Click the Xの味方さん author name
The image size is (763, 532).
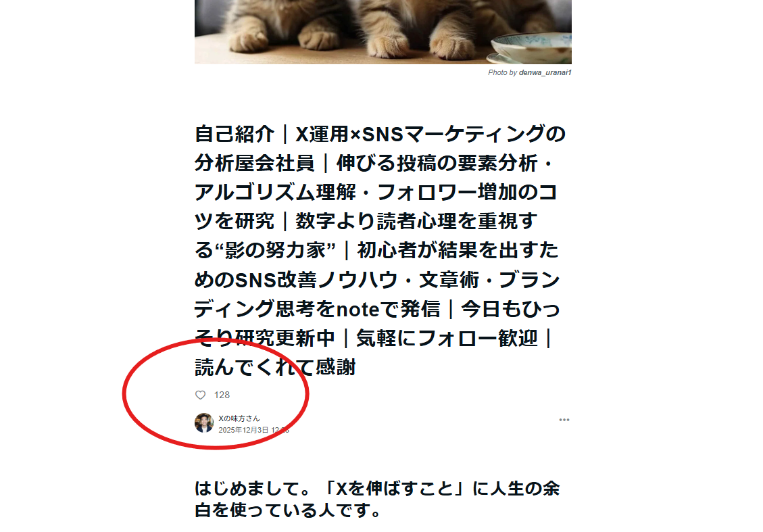point(239,418)
